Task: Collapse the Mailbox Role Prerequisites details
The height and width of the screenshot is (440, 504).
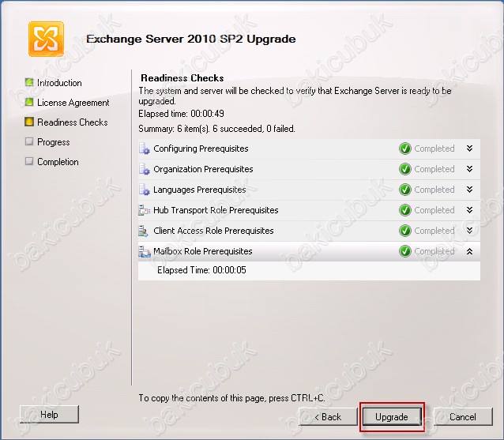Action: pos(469,251)
